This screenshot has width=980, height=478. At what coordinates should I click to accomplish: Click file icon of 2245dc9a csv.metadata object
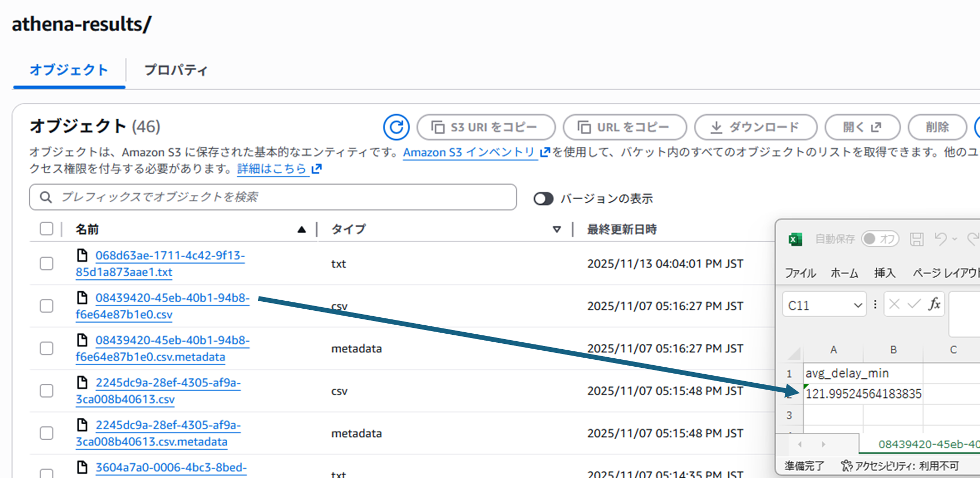tap(82, 424)
